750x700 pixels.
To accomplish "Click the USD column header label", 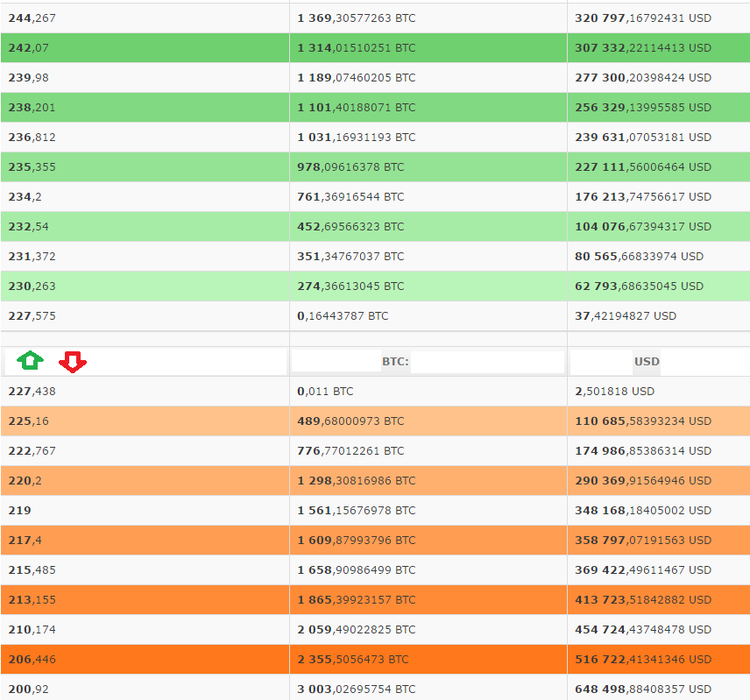I will tap(647, 362).
